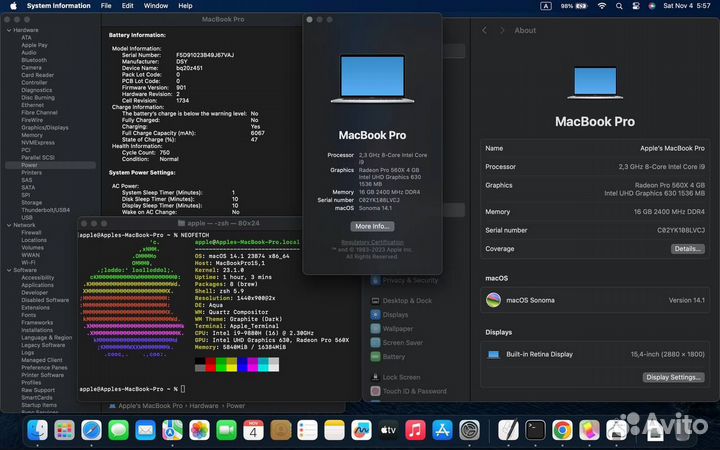Open Desktop & Dock in Settings sidebar
This screenshot has width=720, height=450.
(x=402, y=301)
